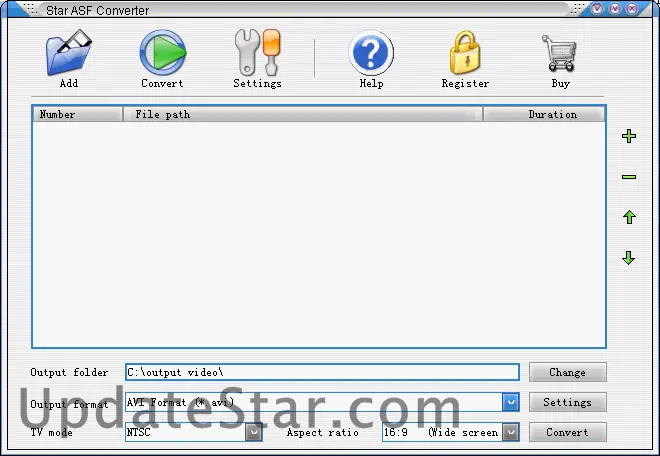Remove a file using the green minus icon
660x456 pixels.
click(629, 177)
